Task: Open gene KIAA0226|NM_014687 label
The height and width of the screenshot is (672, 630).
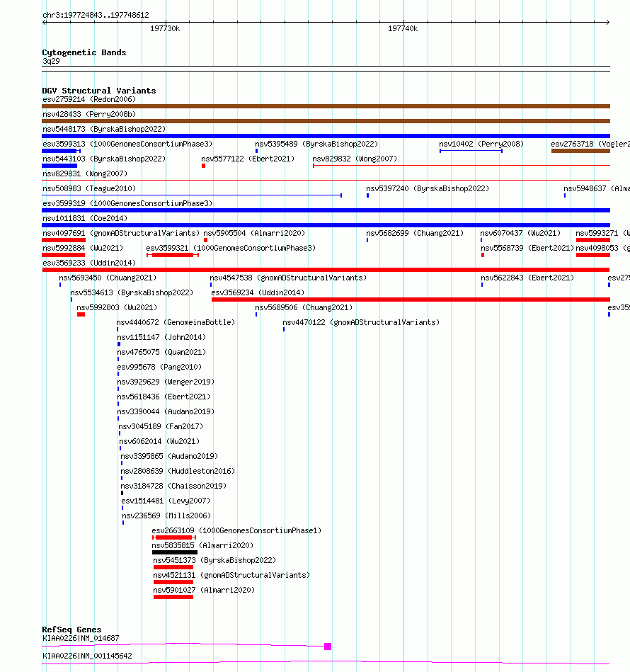Action: click(81, 638)
